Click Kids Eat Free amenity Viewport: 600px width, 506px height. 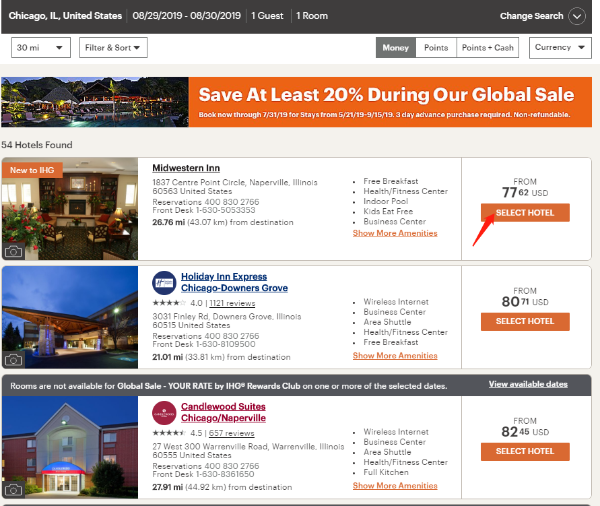[x=388, y=211]
